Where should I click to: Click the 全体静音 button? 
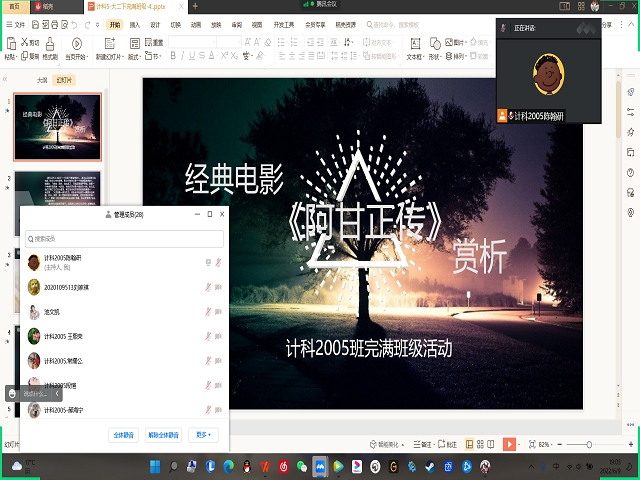click(124, 435)
